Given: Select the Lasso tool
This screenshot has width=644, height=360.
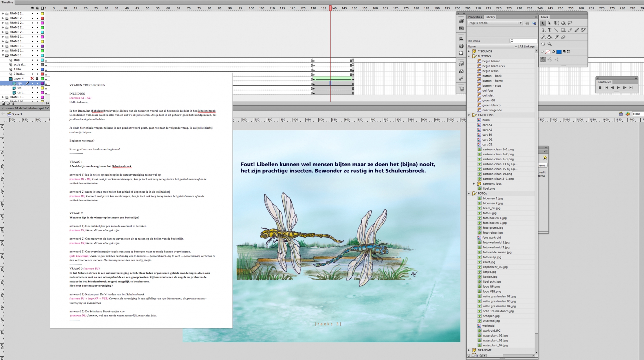Looking at the screenshot, I should point(570,23).
